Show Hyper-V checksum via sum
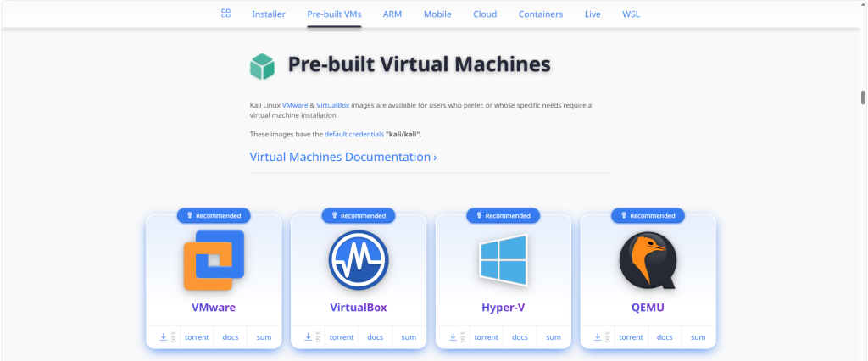 coord(554,337)
